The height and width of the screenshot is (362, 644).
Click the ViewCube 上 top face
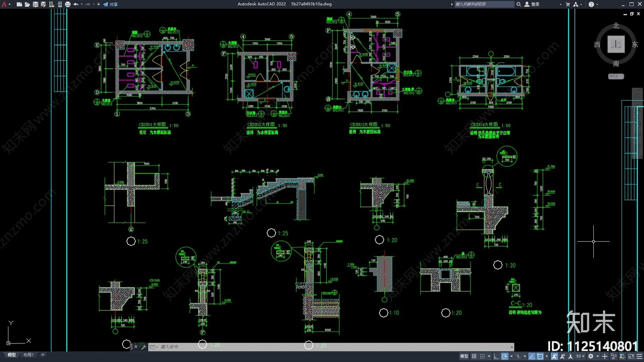(x=616, y=44)
